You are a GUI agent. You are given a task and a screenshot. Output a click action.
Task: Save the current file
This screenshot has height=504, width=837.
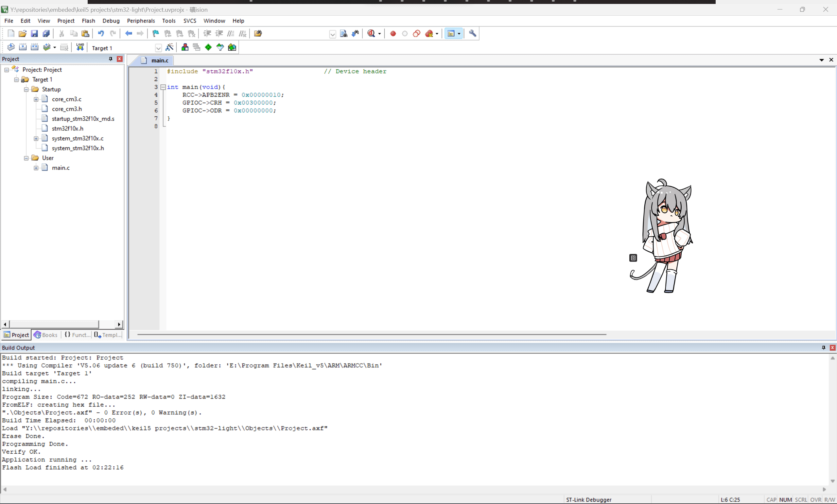tap(34, 33)
